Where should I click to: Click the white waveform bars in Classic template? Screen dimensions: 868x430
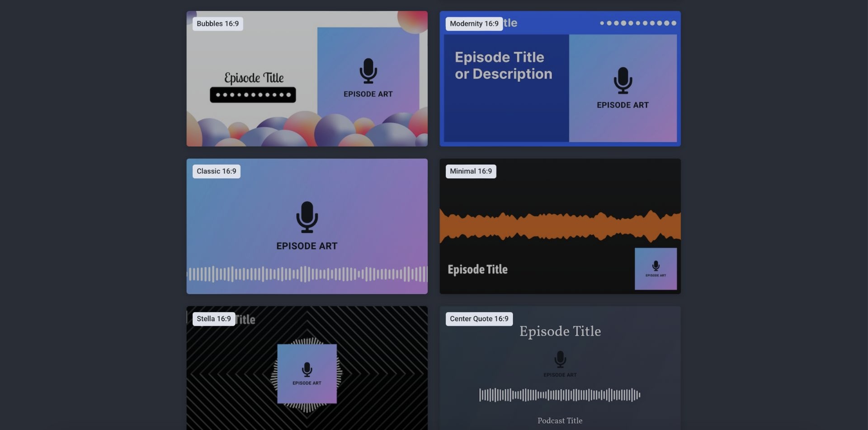[307, 274]
